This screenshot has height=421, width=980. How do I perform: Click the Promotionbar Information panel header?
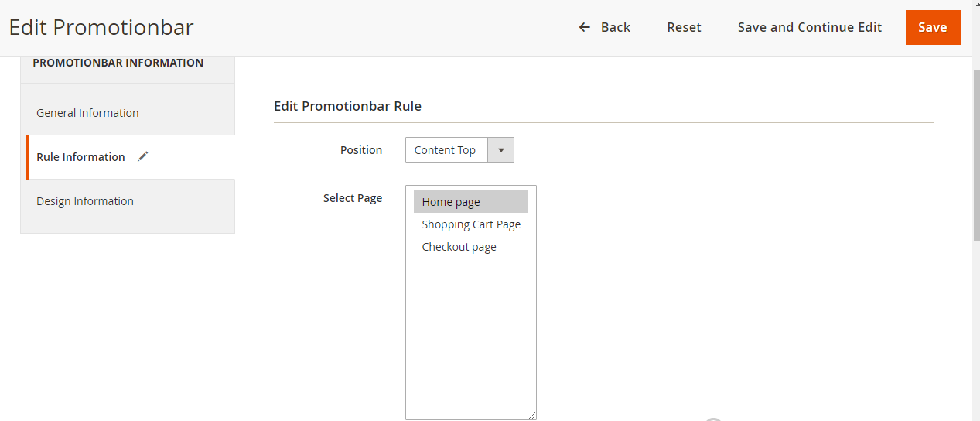coord(118,63)
